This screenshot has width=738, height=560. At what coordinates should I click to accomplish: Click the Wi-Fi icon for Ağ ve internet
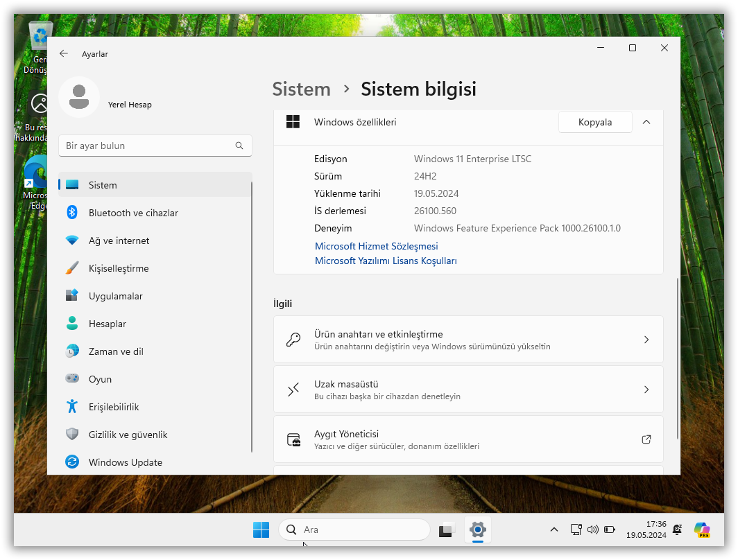coord(72,240)
